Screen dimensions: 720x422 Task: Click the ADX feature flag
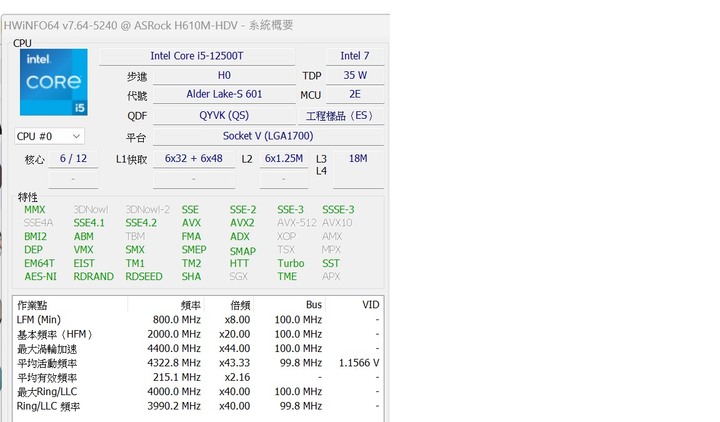(x=240, y=236)
